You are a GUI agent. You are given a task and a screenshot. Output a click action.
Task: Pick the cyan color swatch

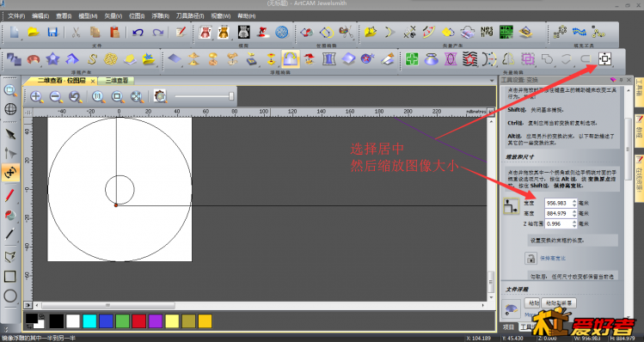[89, 321]
